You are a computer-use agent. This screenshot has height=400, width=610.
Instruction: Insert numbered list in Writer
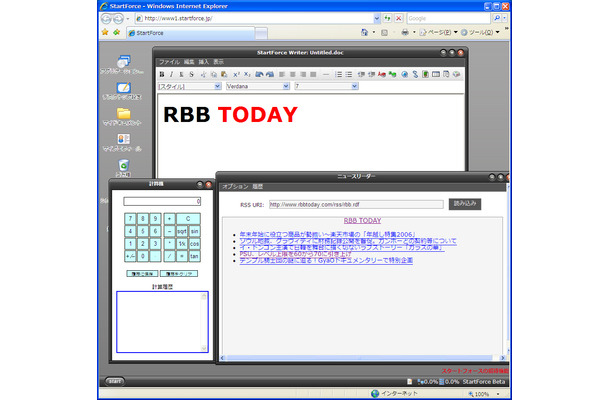[338, 74]
